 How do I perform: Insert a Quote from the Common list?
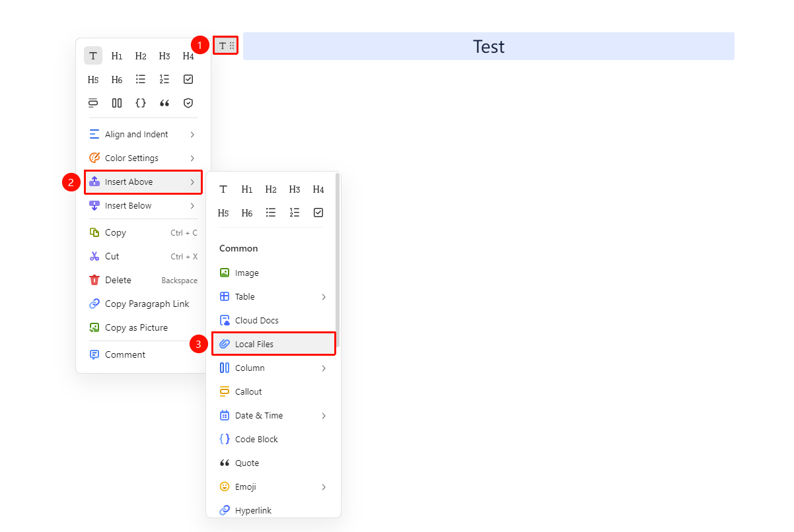273,463
